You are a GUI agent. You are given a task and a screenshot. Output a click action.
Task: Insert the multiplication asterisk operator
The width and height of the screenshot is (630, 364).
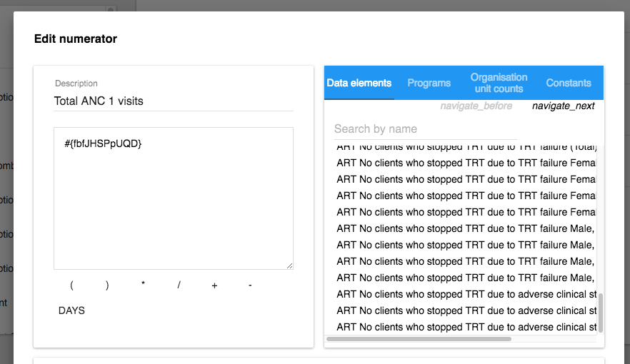[143, 285]
